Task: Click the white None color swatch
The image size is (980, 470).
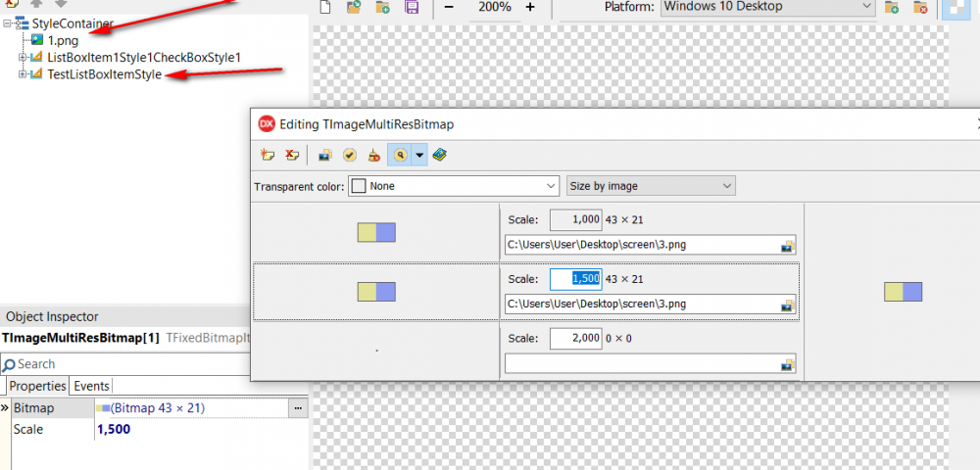Action: pos(359,186)
